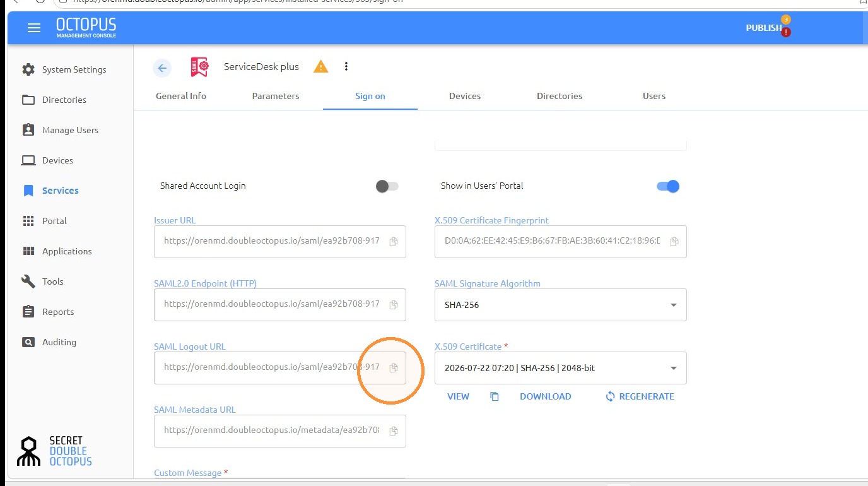Screen dimensions: 868x486
Task: Click the X.509 Certificate Fingerprint field
Action: pyautogui.click(x=560, y=242)
